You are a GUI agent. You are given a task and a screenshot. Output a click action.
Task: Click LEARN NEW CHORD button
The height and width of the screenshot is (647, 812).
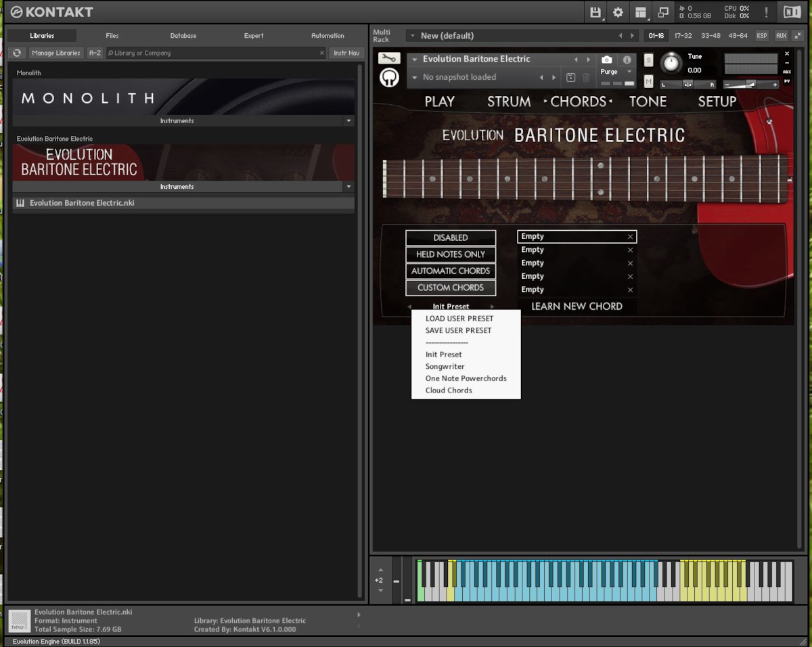[577, 307]
